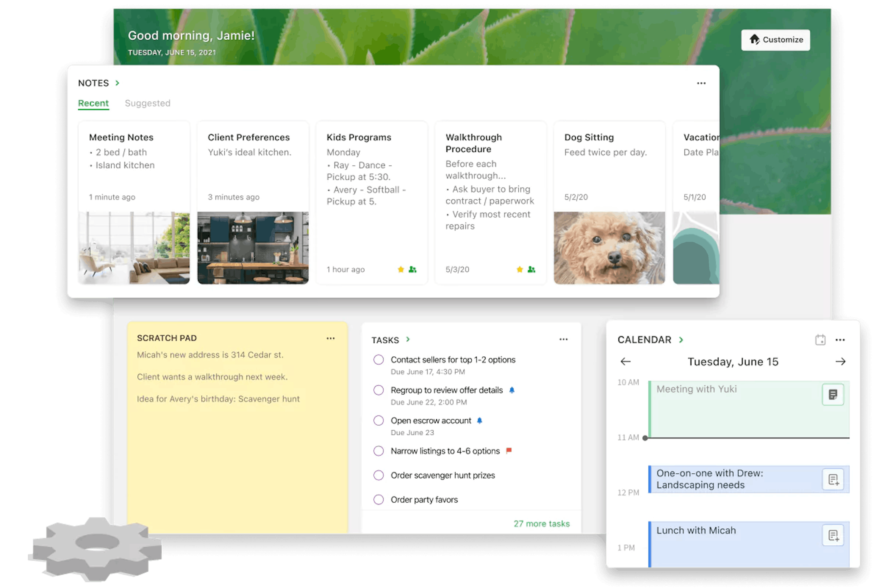Click red flag on Narrow listings task

coord(509,451)
